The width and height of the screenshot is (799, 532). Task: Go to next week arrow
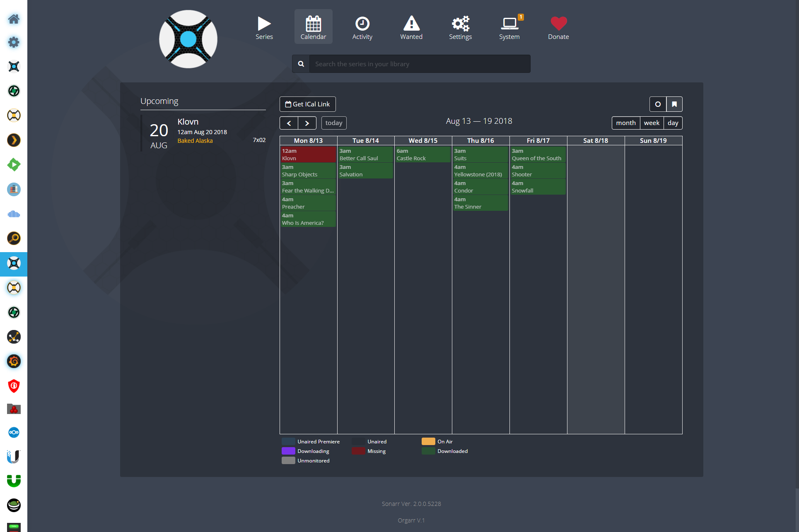(307, 123)
